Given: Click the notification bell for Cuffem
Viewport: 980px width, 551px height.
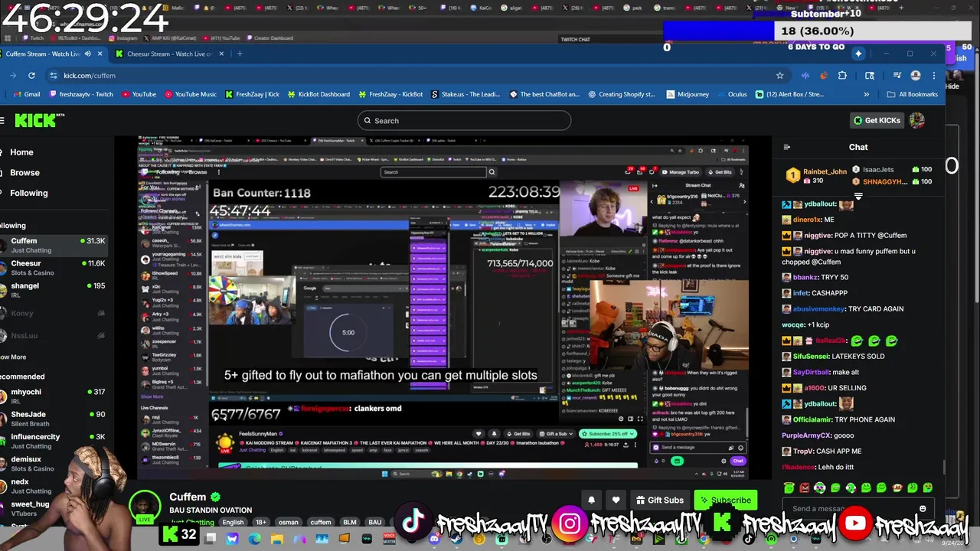Looking at the screenshot, I should coord(592,500).
